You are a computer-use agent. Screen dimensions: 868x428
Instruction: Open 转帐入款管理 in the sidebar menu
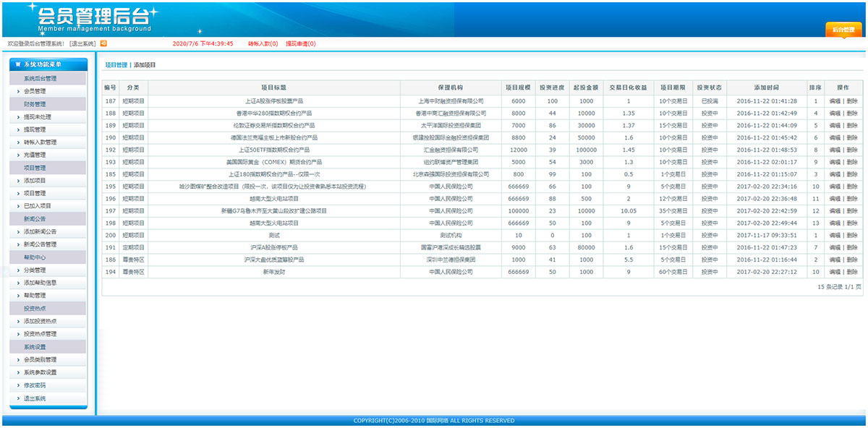(x=40, y=142)
